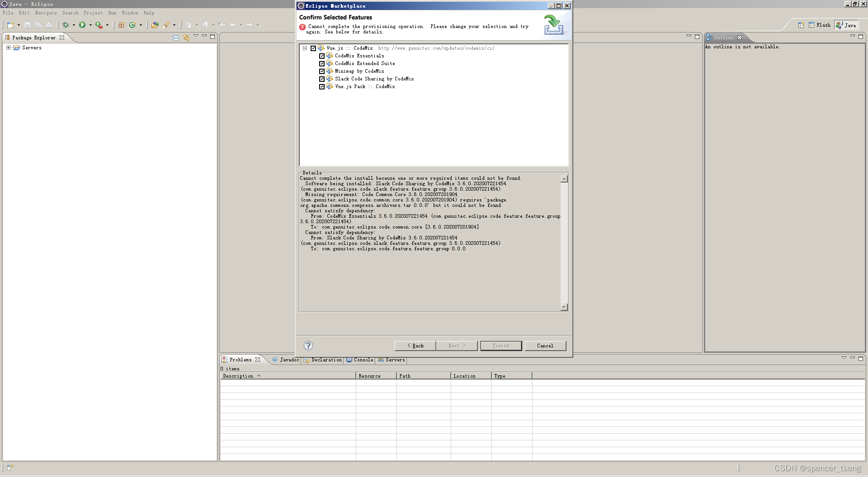Maximize the Outline panel
Image resolution: width=868 pixels, height=477 pixels.
(861, 36)
